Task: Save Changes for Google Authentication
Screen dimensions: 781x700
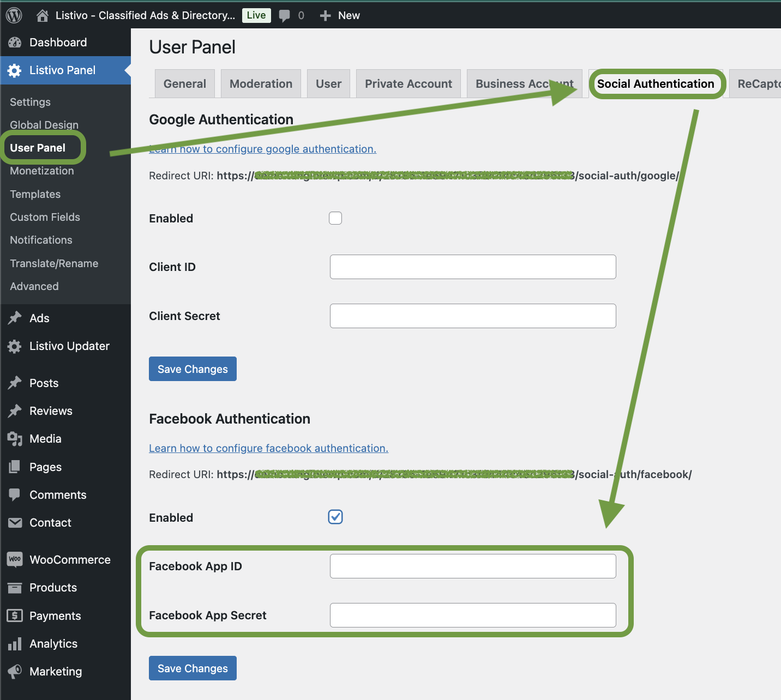Action: (x=193, y=369)
